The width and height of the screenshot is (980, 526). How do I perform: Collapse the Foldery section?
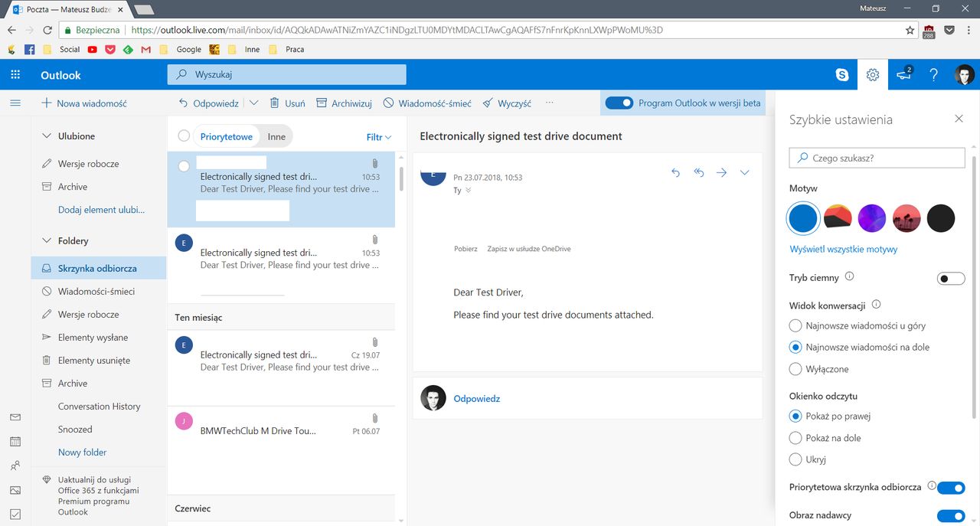click(46, 240)
